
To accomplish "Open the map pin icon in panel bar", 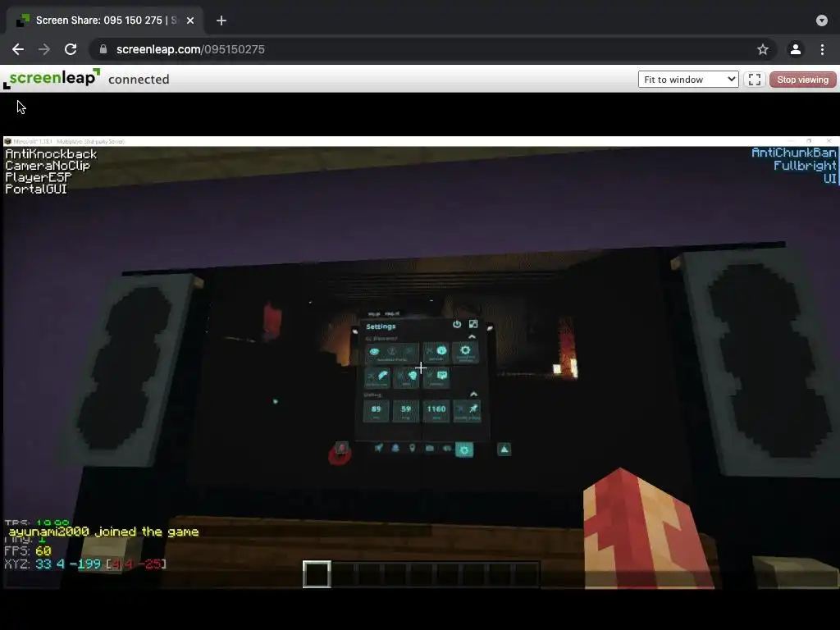I will pyautogui.click(x=412, y=448).
